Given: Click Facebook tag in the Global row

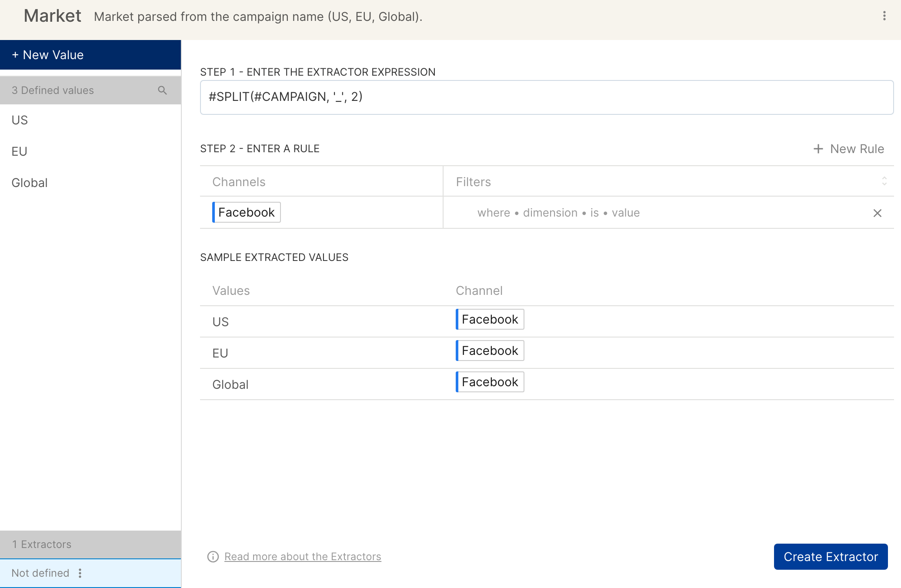Looking at the screenshot, I should click(x=490, y=382).
